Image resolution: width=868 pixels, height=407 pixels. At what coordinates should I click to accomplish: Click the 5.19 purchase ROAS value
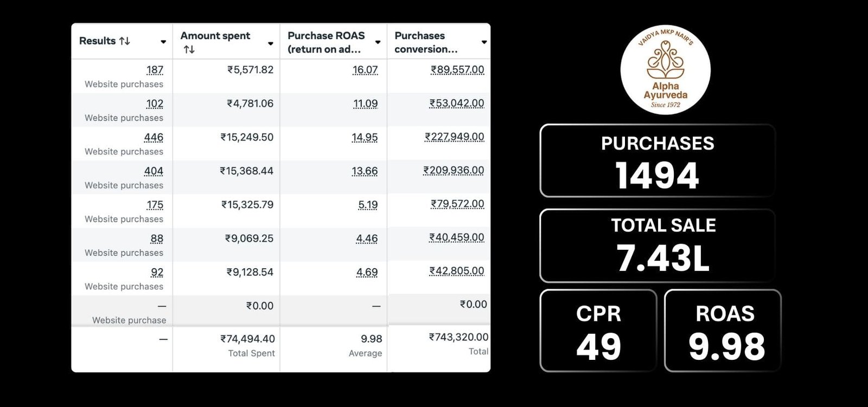click(x=368, y=205)
